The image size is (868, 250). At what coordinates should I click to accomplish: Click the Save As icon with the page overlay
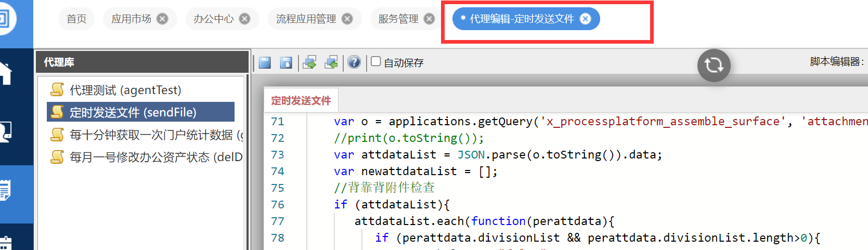(286, 62)
